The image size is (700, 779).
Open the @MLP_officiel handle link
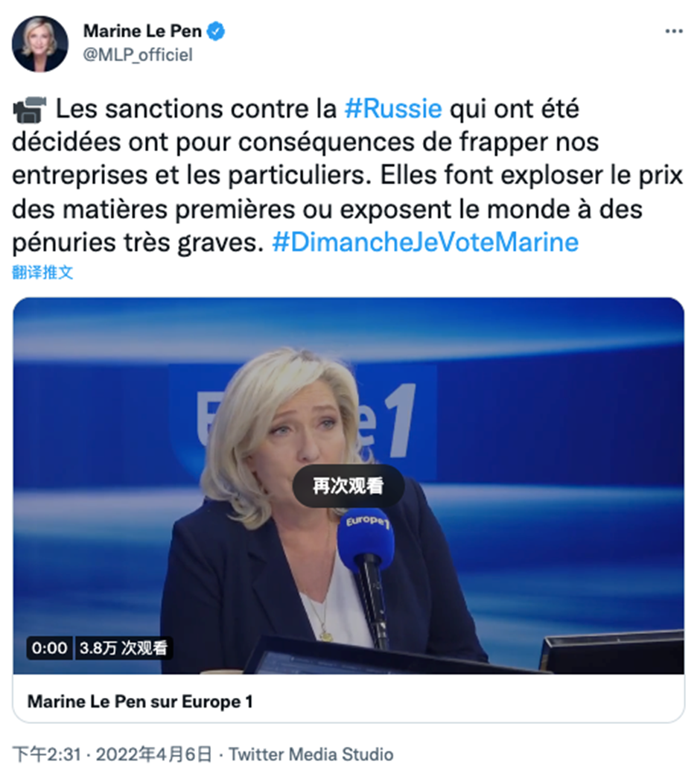pos(138,54)
